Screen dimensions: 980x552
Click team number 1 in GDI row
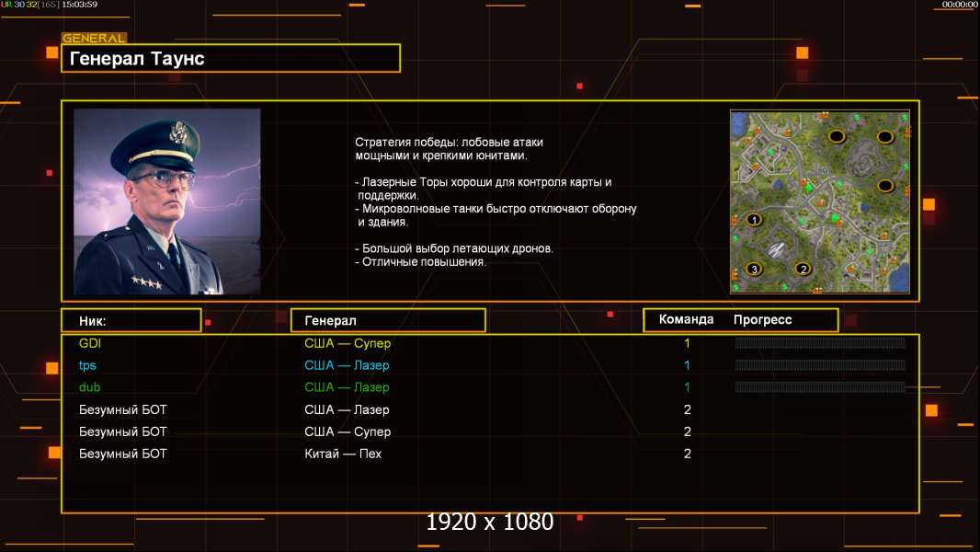(x=687, y=343)
